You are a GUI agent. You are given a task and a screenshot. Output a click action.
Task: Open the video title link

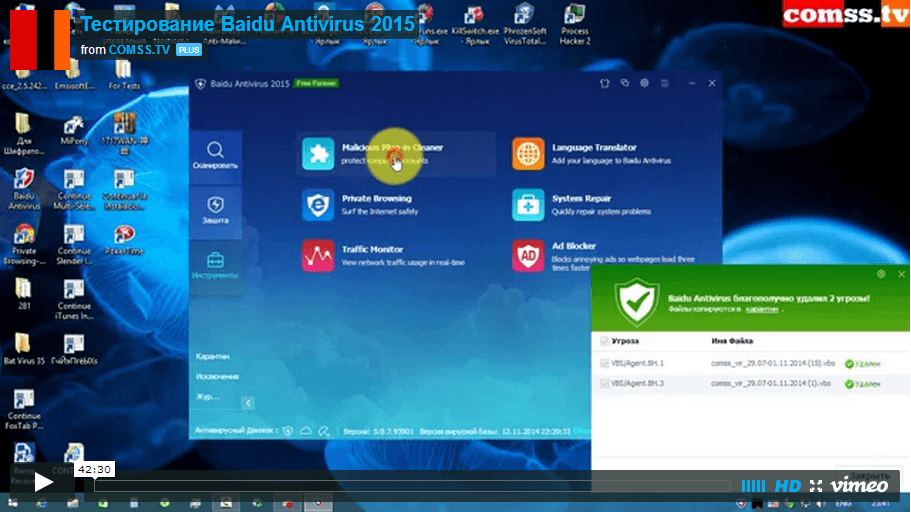(x=248, y=24)
